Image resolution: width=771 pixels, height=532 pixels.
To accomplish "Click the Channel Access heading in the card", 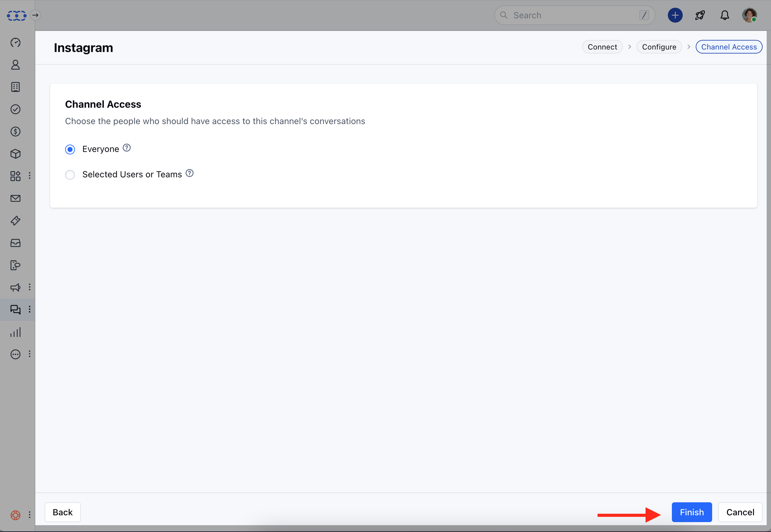I will pos(103,104).
